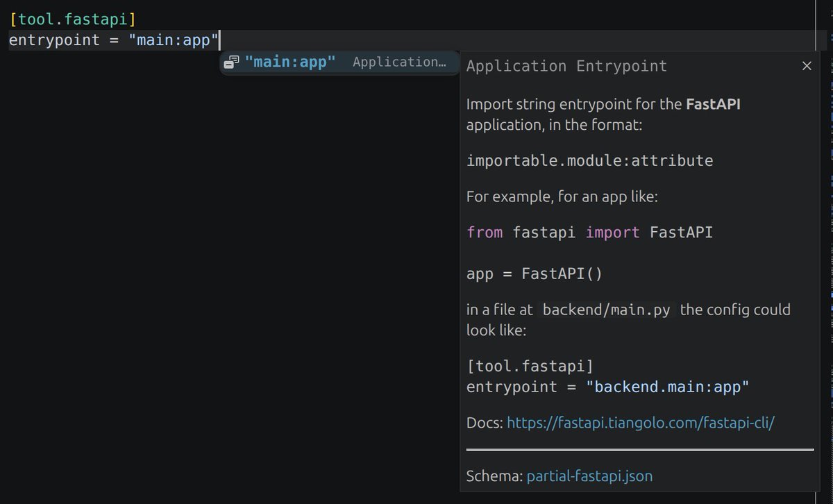Click the [tool.fastapi] table header line
The width and height of the screenshot is (833, 504).
click(72, 19)
